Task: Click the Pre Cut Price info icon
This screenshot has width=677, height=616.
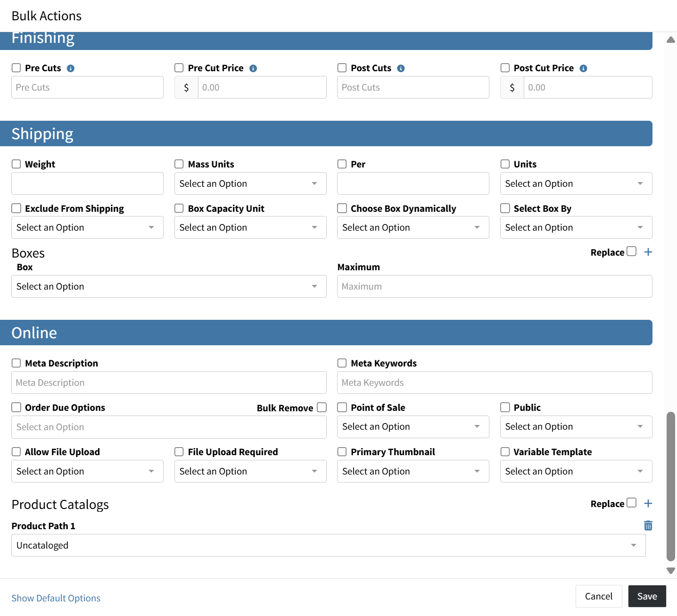Action: [253, 68]
